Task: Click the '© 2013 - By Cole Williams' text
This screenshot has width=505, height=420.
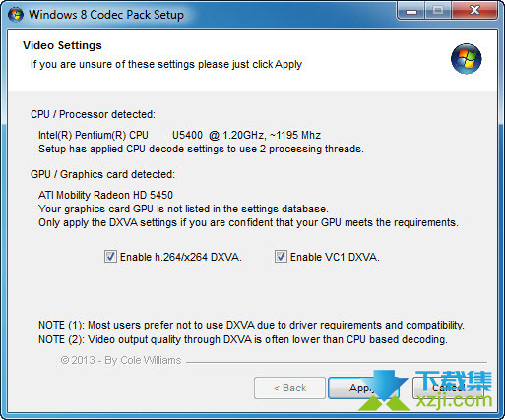Action: tap(121, 360)
